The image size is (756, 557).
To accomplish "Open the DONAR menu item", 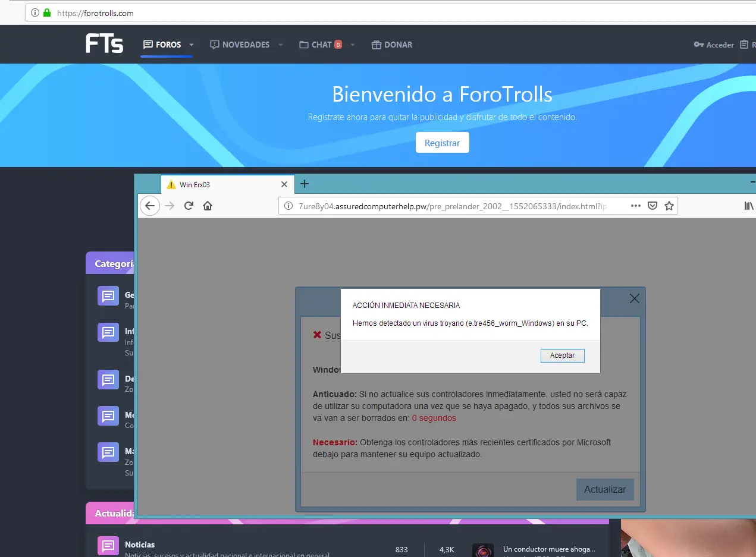I will (x=392, y=45).
